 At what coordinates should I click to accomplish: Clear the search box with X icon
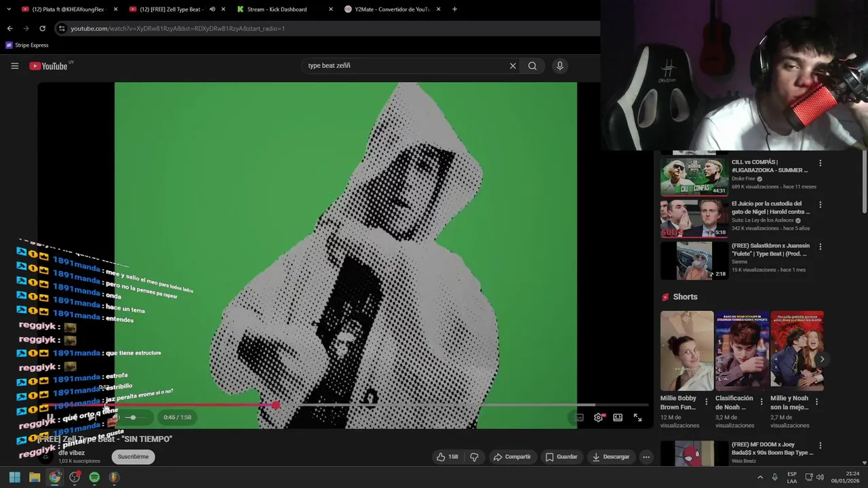[x=513, y=66]
